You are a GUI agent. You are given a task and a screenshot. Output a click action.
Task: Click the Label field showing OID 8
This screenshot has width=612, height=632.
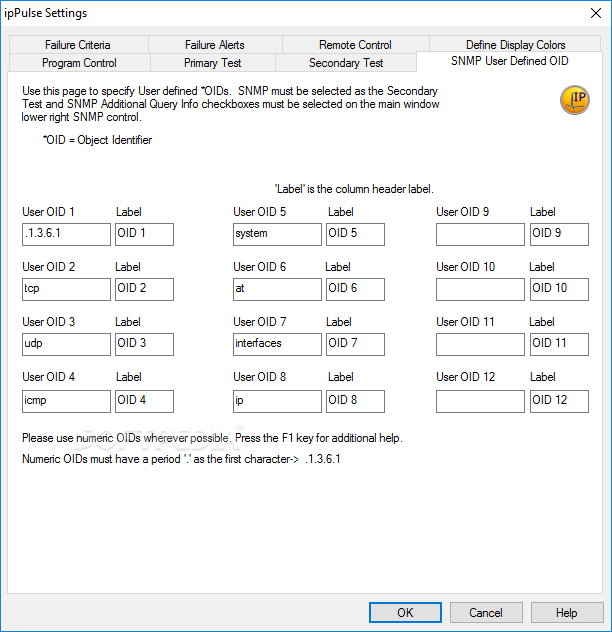pos(355,401)
